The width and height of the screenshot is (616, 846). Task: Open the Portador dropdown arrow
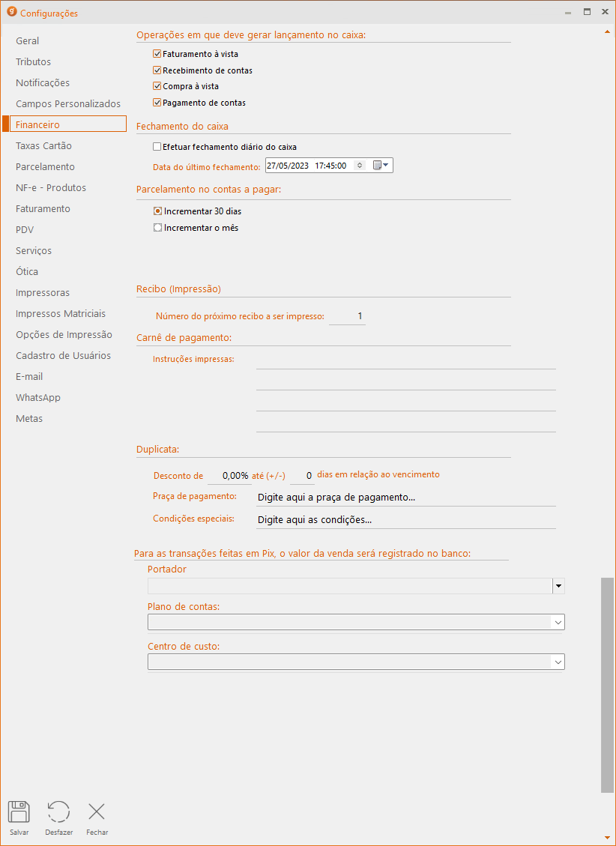pyautogui.click(x=559, y=586)
